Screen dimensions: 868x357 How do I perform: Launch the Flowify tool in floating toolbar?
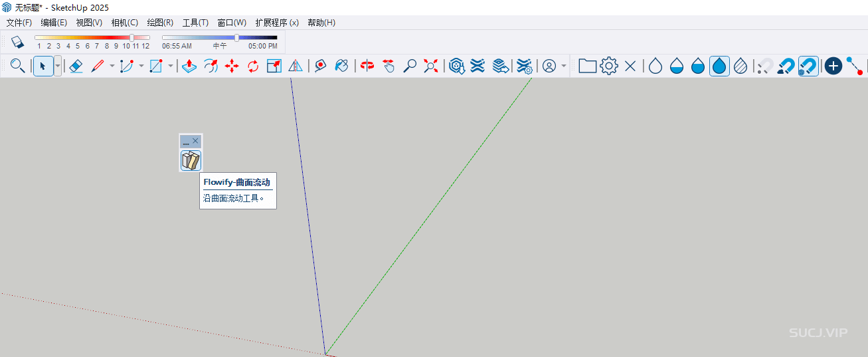coord(191,160)
